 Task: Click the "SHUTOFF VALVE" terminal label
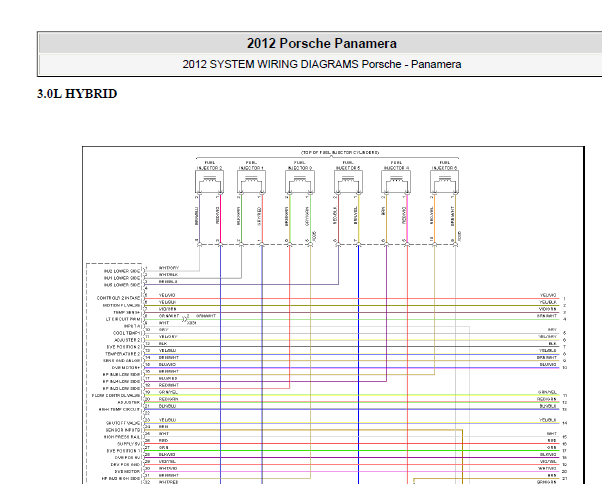(123, 423)
